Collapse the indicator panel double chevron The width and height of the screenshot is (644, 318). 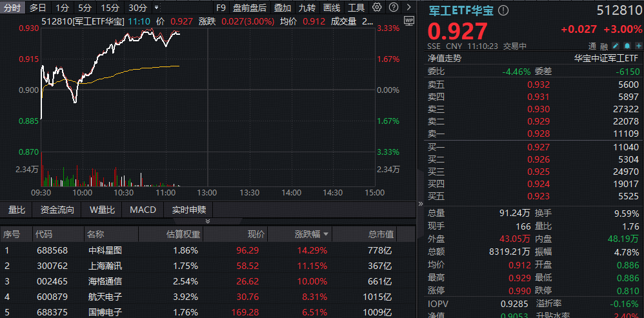208,221
